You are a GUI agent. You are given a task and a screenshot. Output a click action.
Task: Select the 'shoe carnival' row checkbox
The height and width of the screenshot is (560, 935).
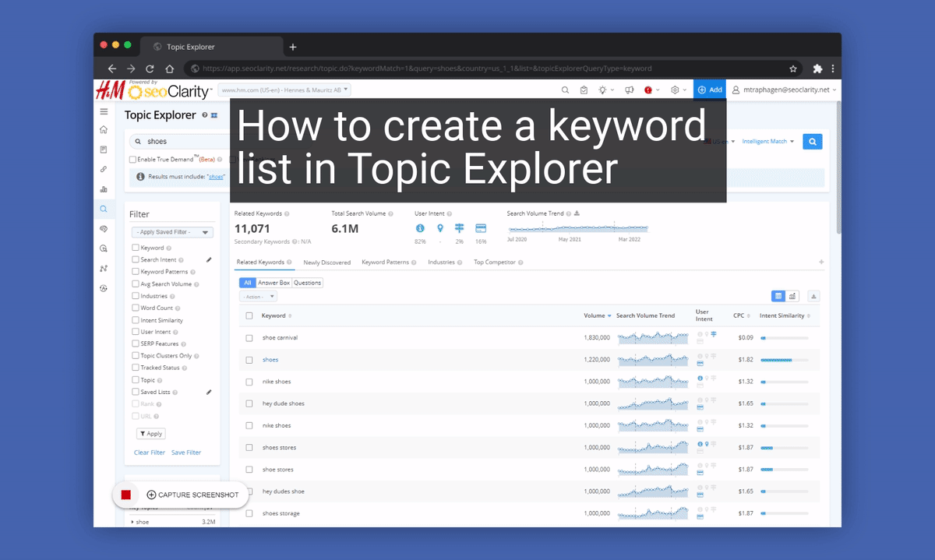pos(249,338)
